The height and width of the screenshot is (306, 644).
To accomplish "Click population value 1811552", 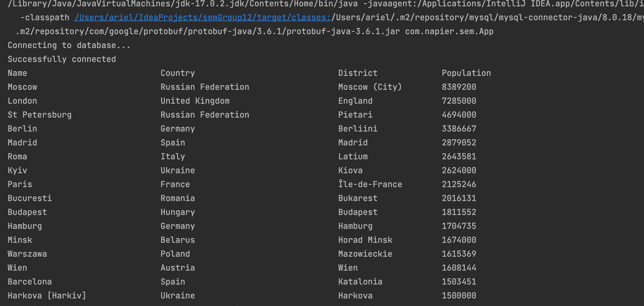I will pyautogui.click(x=459, y=212).
